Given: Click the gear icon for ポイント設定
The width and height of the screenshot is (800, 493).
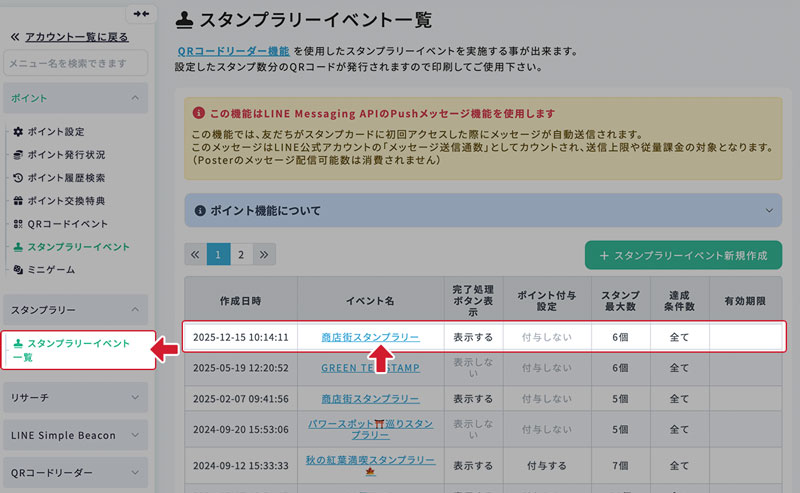Looking at the screenshot, I should (18, 132).
